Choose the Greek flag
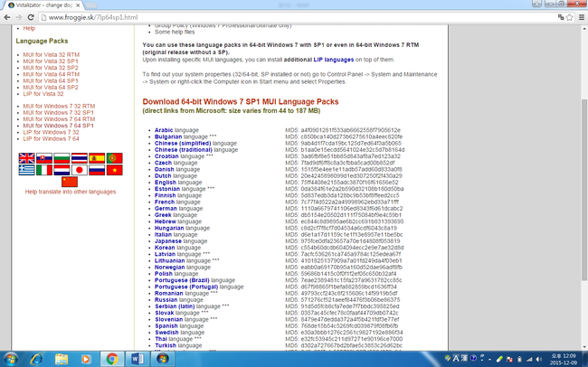The height and width of the screenshot is (367, 588). click(26, 170)
